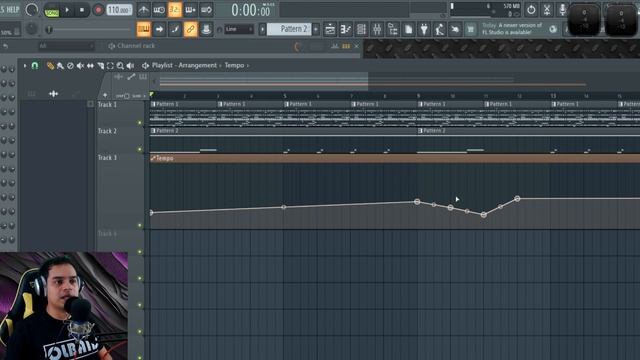
Task: Toggle pattern/song mode switch
Action: tap(51, 10)
